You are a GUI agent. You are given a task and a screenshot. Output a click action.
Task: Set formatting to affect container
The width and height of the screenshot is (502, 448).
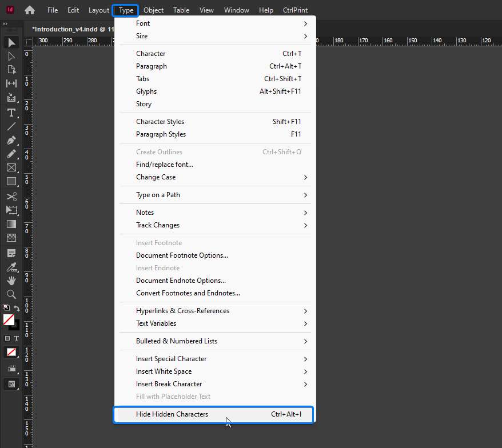[x=7, y=338]
